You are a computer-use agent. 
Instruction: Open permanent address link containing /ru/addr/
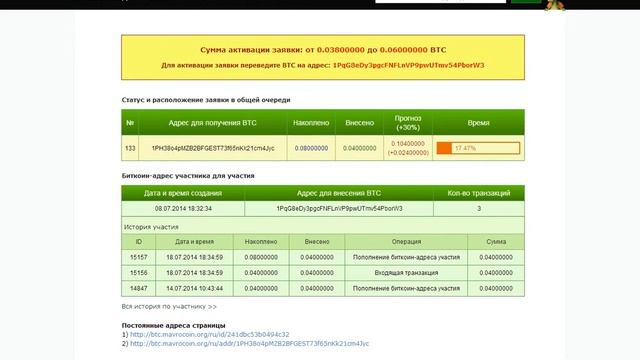249,344
